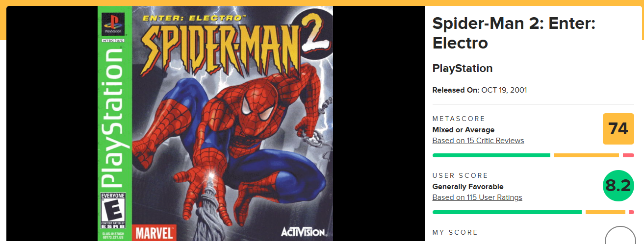Click the red negative segment of the Metascore bar
The image size is (644, 244).
click(x=628, y=155)
